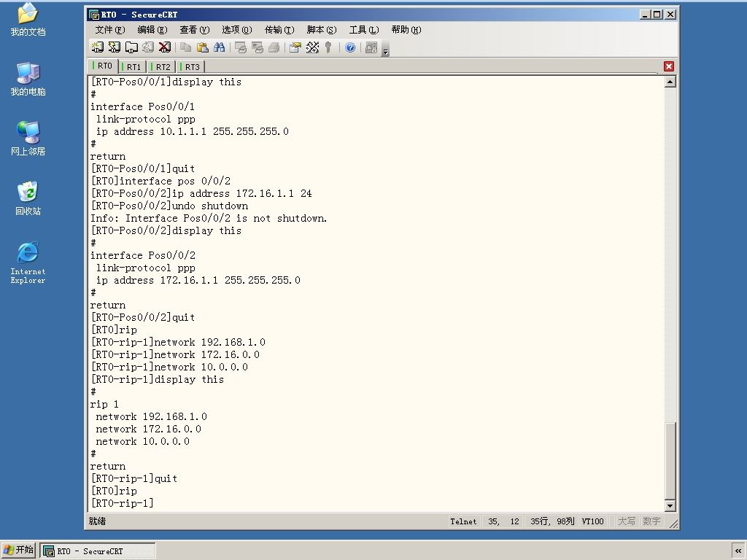Open the 查看(V) menu
747x560 pixels.
click(194, 30)
